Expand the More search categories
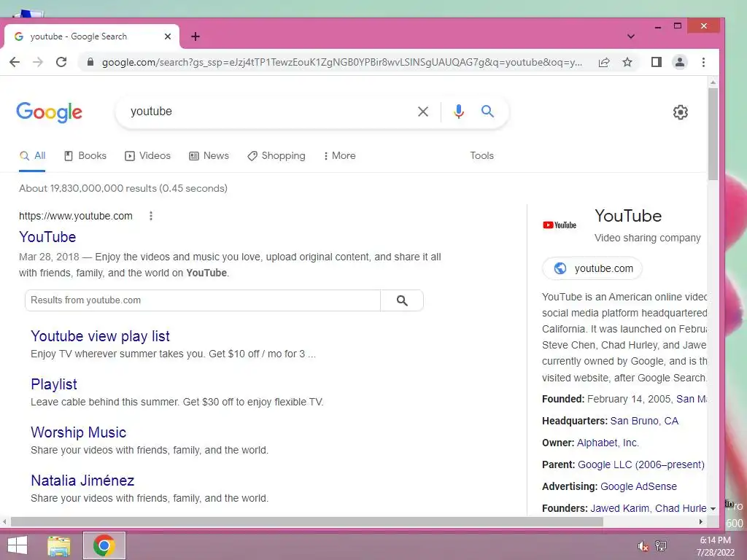 pyautogui.click(x=340, y=156)
